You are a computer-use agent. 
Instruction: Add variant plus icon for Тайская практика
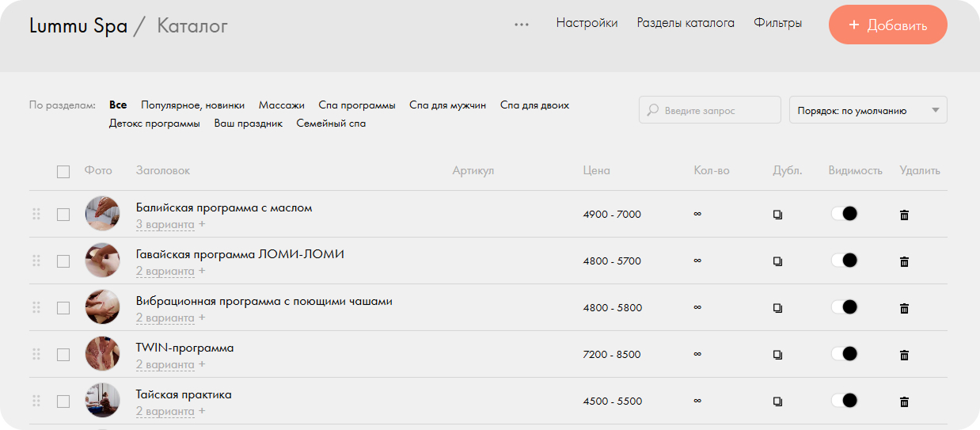click(202, 411)
